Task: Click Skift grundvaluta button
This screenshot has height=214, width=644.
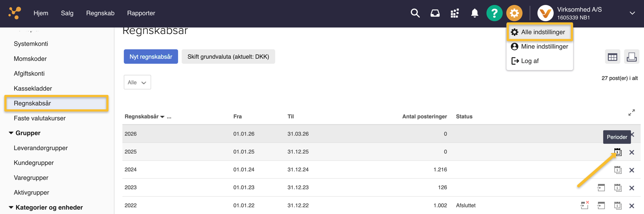Action: coord(228,57)
